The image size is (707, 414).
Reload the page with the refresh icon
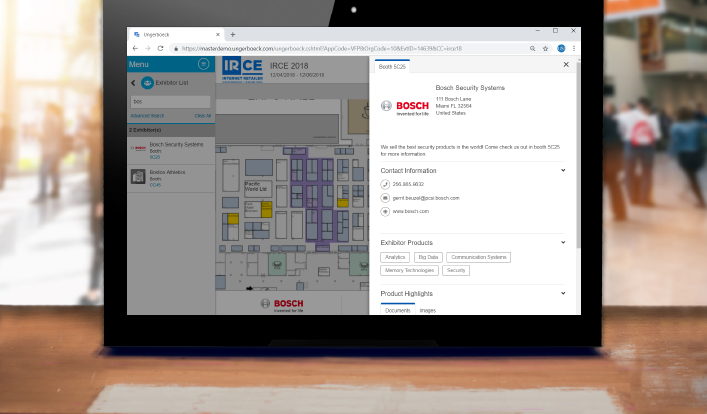coord(160,48)
